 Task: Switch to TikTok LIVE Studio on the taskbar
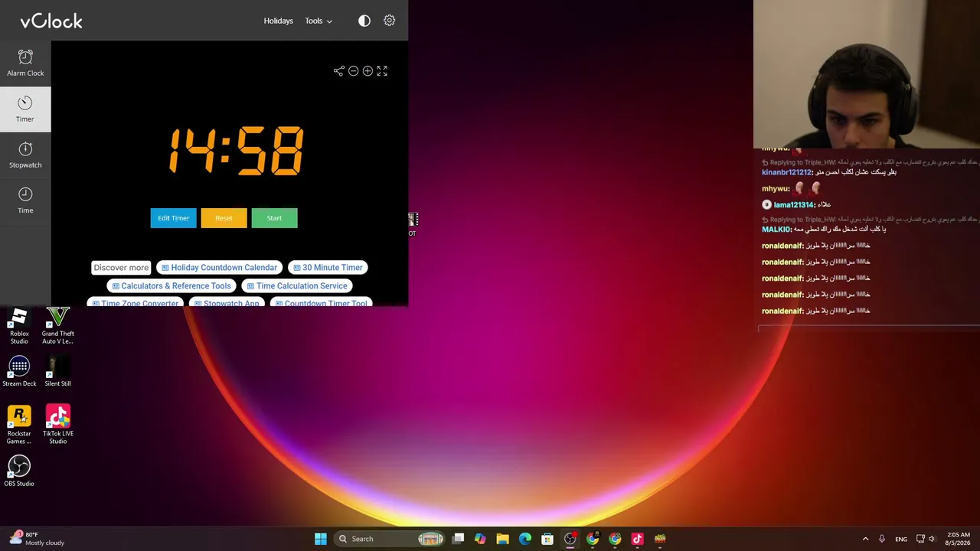click(x=637, y=539)
